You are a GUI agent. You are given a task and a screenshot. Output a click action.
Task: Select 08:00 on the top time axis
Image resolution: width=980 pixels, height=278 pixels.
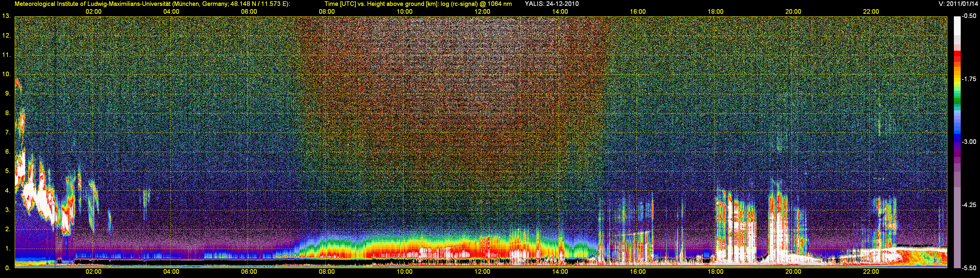pos(327,12)
